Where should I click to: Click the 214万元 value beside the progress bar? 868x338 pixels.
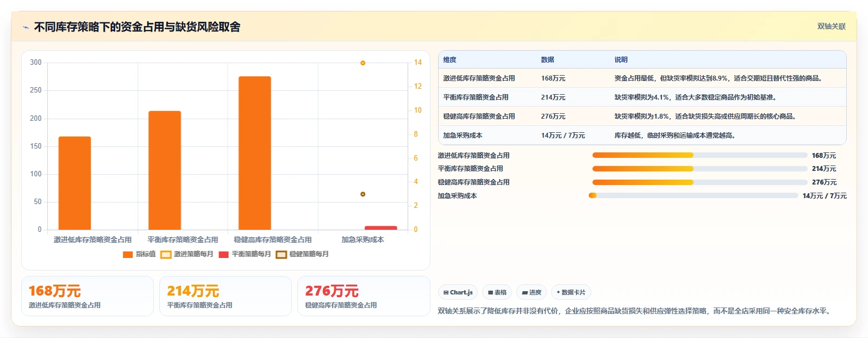[824, 169]
